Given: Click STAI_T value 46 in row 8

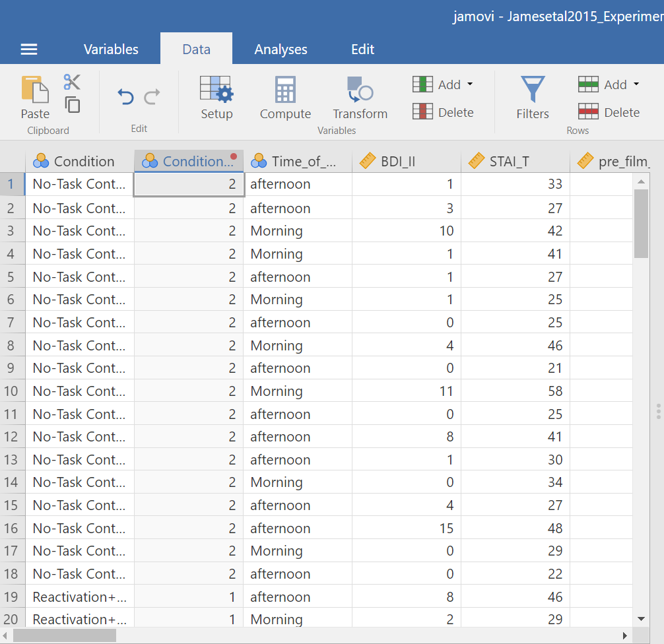Looking at the screenshot, I should tap(515, 345).
